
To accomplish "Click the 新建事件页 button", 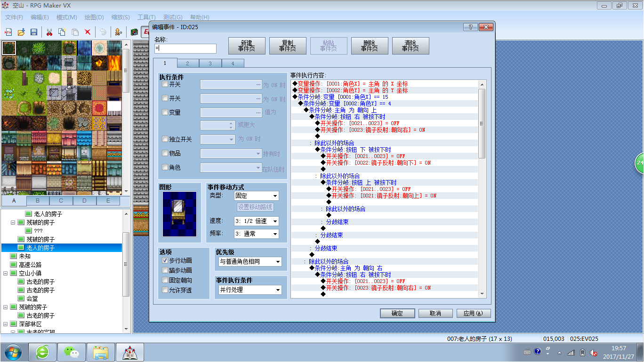I will click(247, 46).
